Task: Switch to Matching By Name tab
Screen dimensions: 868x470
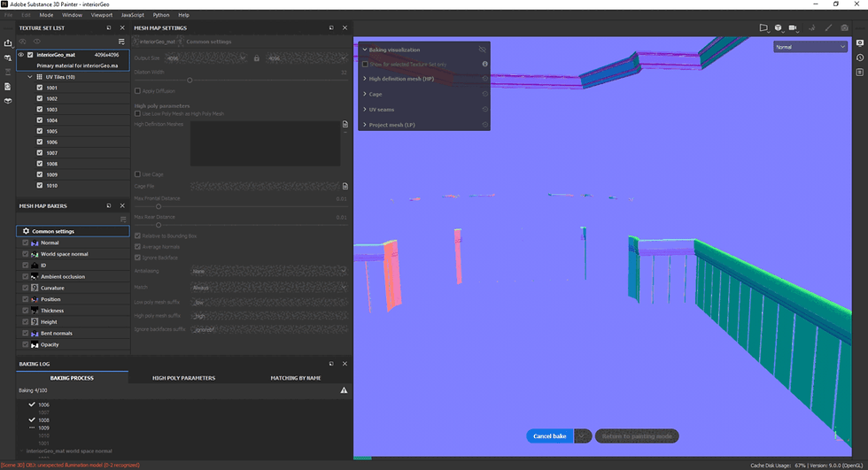Action: point(296,378)
